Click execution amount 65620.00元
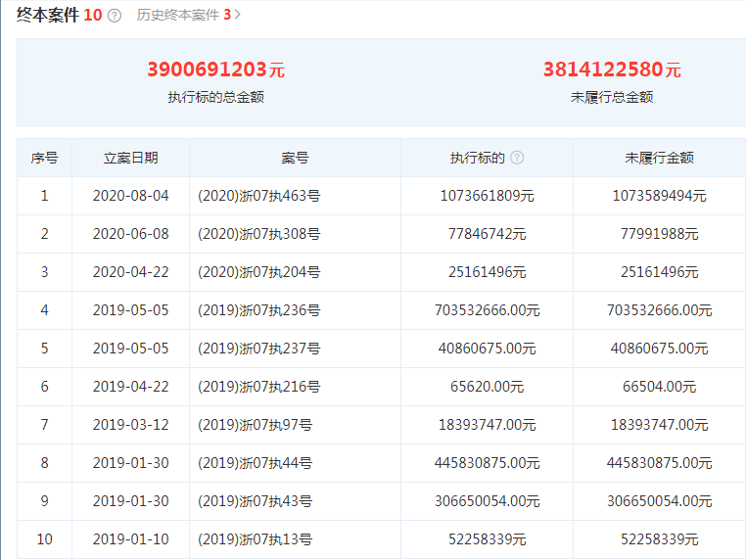Image resolution: width=746 pixels, height=560 pixels. 488,387
